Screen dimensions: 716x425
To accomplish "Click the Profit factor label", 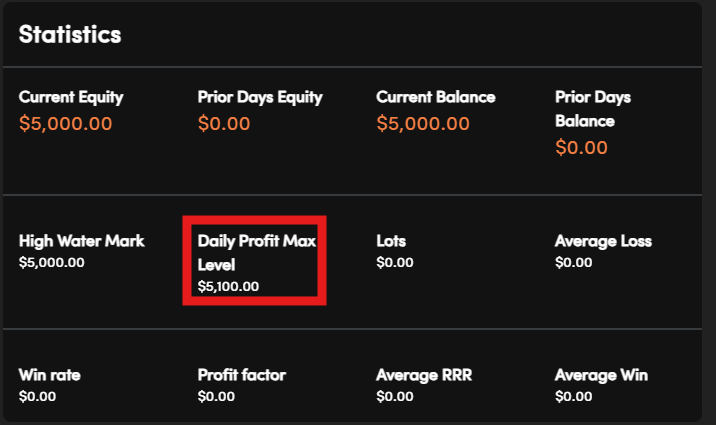I will pos(242,375).
